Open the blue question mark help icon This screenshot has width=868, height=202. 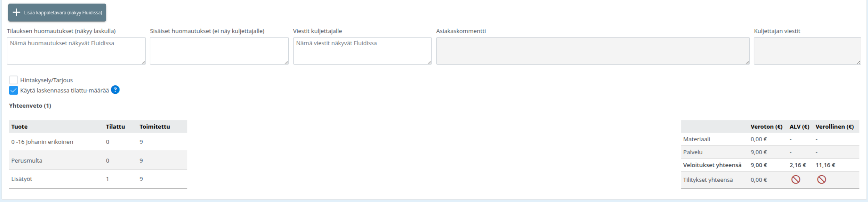click(x=115, y=90)
